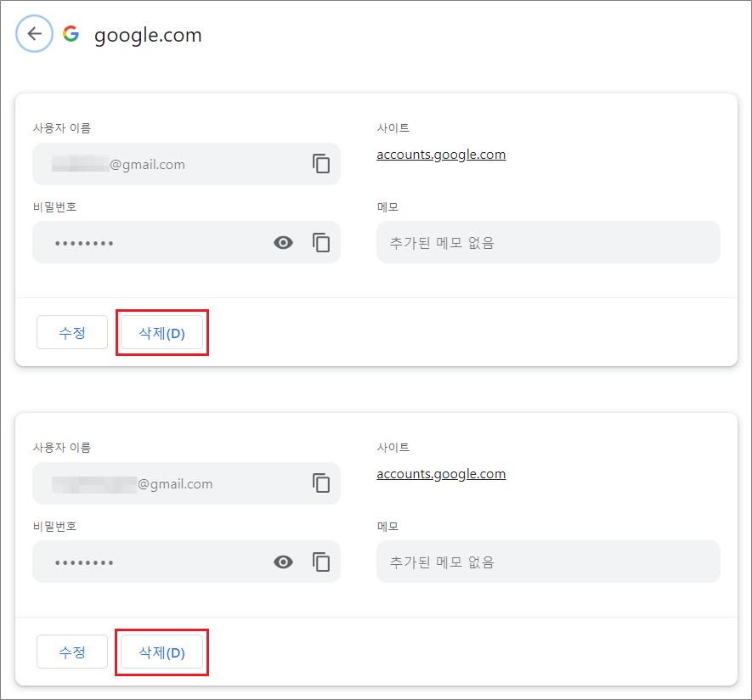Click the username field in second card
Screen dimensions: 752x700
186,483
